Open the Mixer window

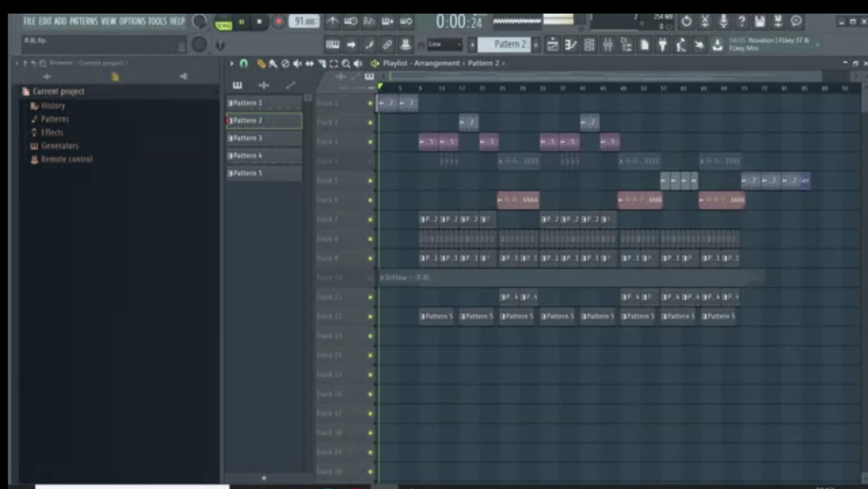(608, 45)
